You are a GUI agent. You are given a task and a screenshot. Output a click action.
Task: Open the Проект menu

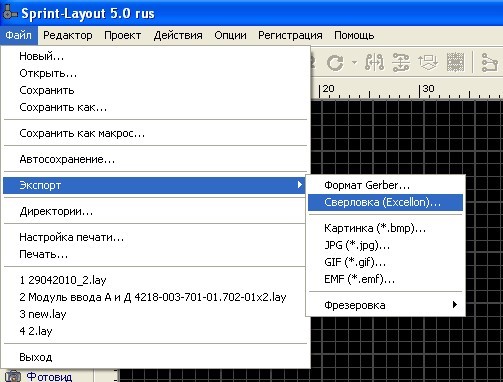(122, 35)
